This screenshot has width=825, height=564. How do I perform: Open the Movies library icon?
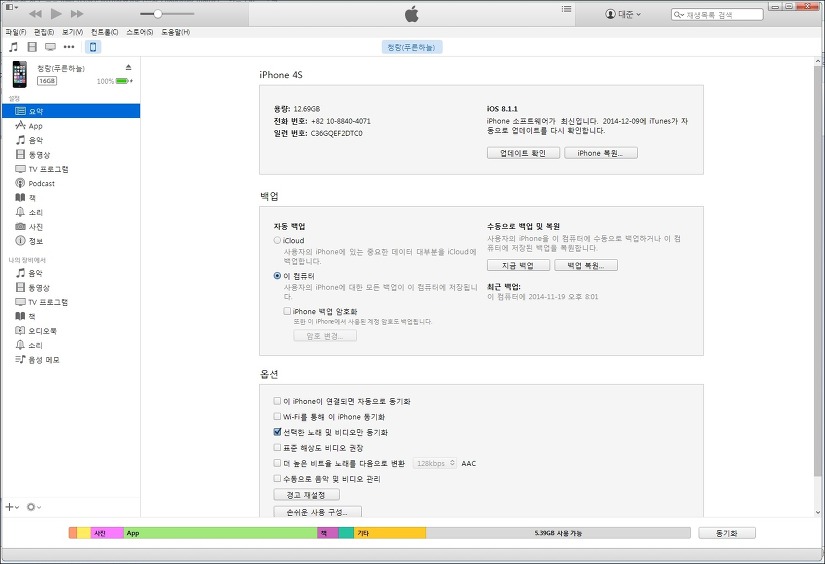click(x=32, y=47)
